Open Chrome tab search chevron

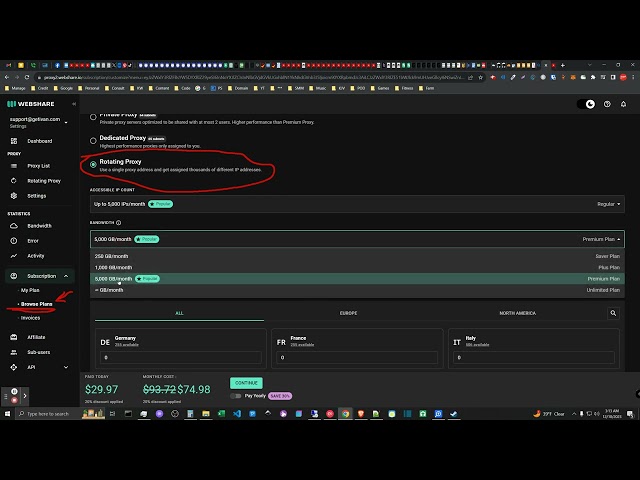[589, 65]
